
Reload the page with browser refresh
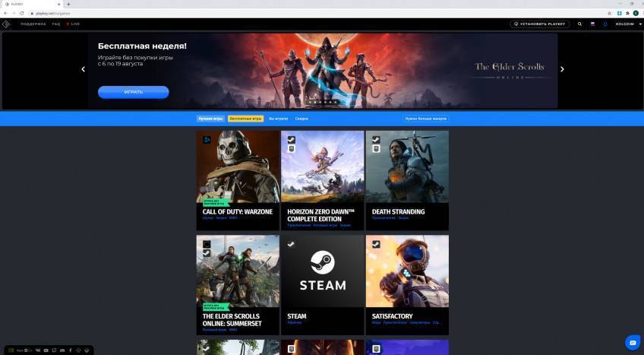(x=22, y=13)
